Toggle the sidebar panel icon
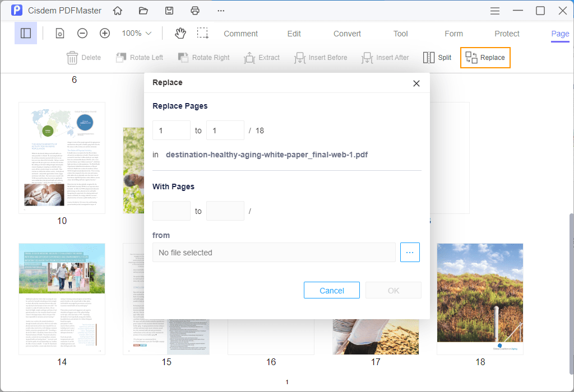574x392 pixels. (x=26, y=34)
